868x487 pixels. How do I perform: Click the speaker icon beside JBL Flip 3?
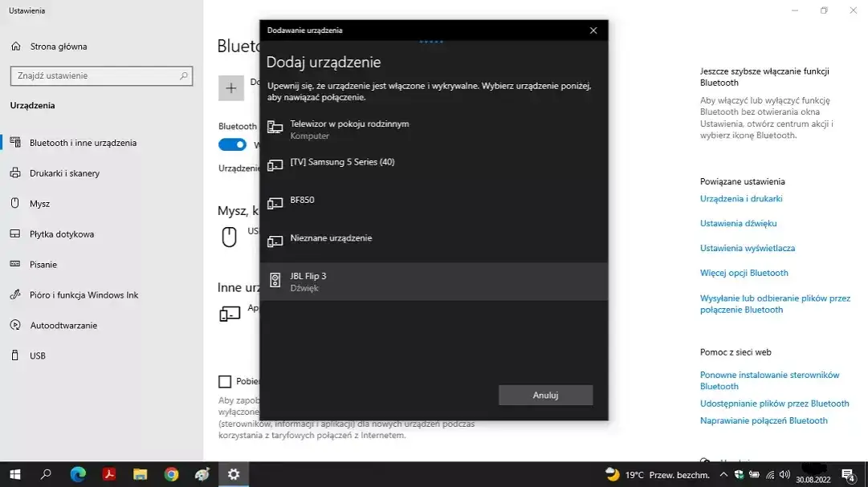tap(276, 281)
